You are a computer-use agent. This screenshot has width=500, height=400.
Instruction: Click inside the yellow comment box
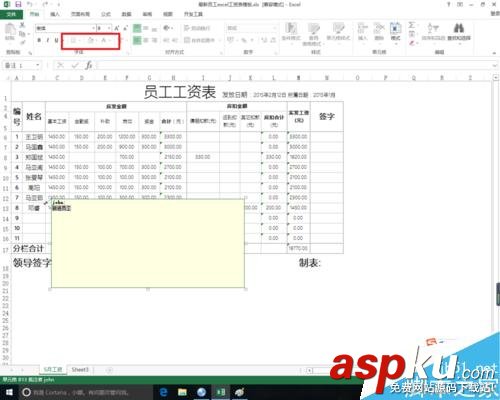148,244
